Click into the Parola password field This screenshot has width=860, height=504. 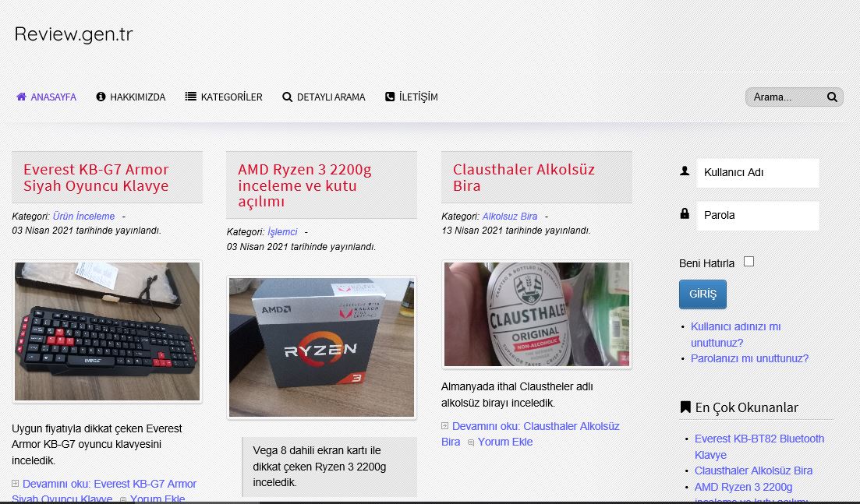757,216
